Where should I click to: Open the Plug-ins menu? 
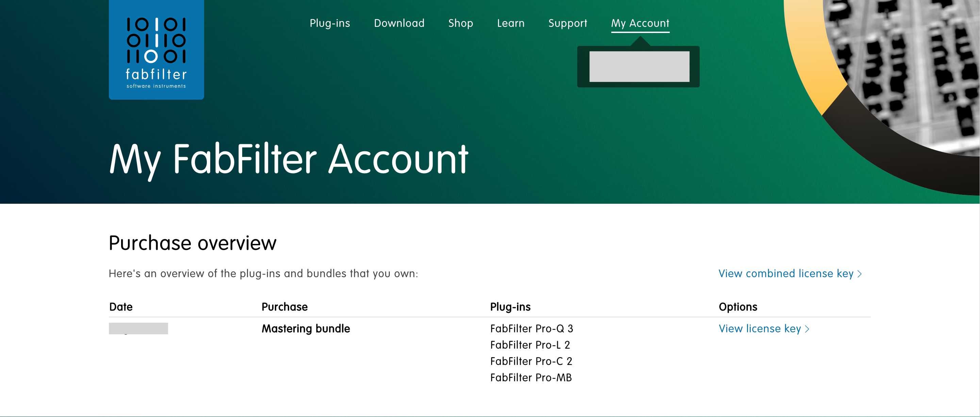(330, 23)
